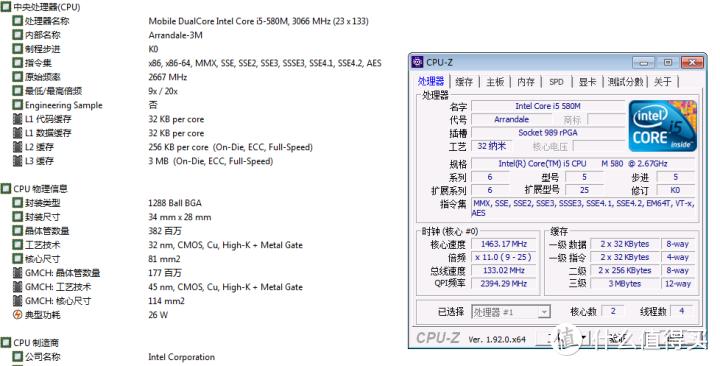Click the 线程数 value 4
This screenshot has width=720, height=366.
682,311
